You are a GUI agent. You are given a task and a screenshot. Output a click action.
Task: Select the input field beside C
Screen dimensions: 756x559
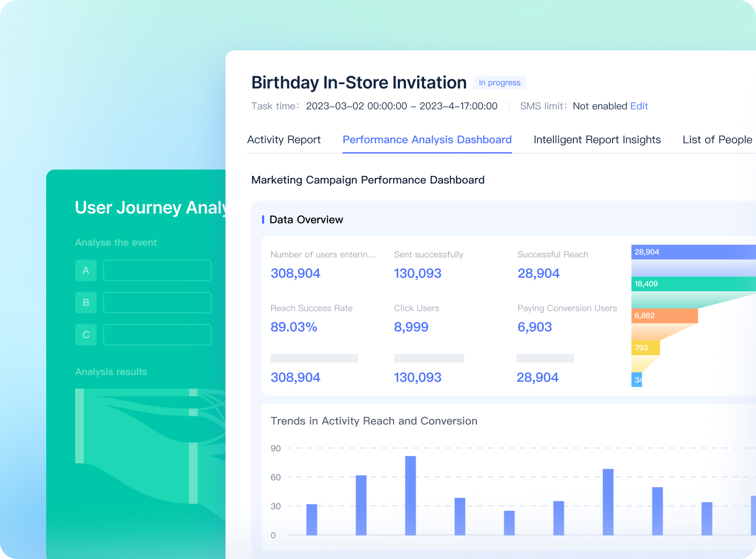pos(157,335)
